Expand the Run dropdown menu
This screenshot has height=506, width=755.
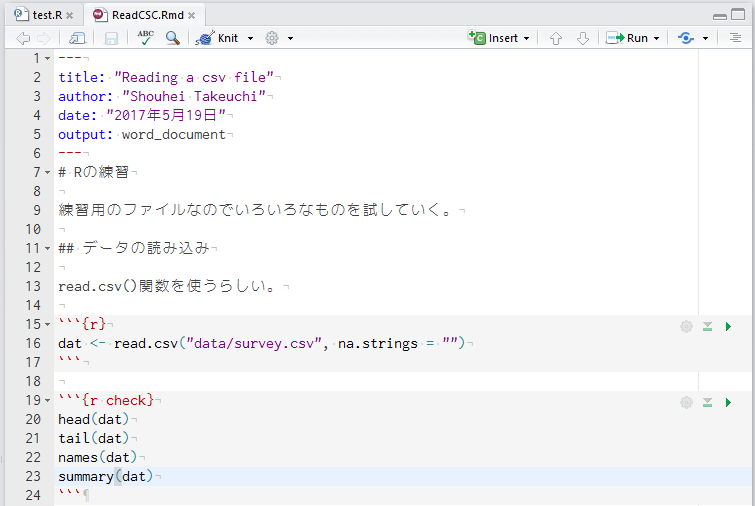[x=656, y=38]
